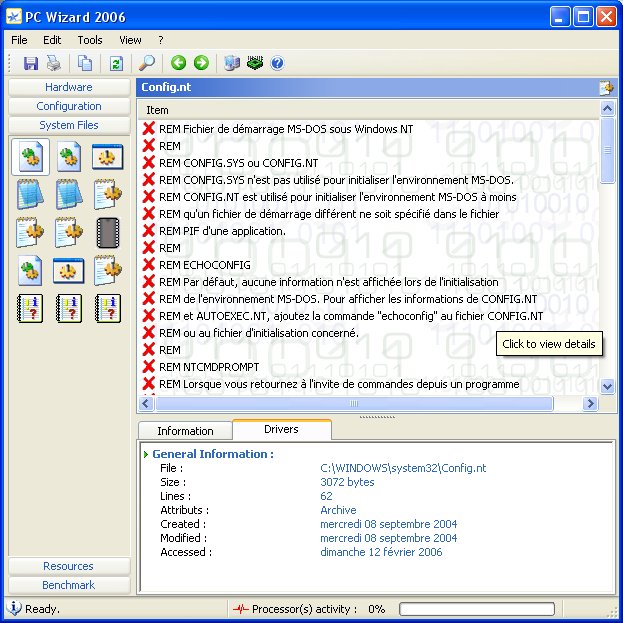
Task: Open search with the magnifying glass icon
Action: (x=147, y=63)
